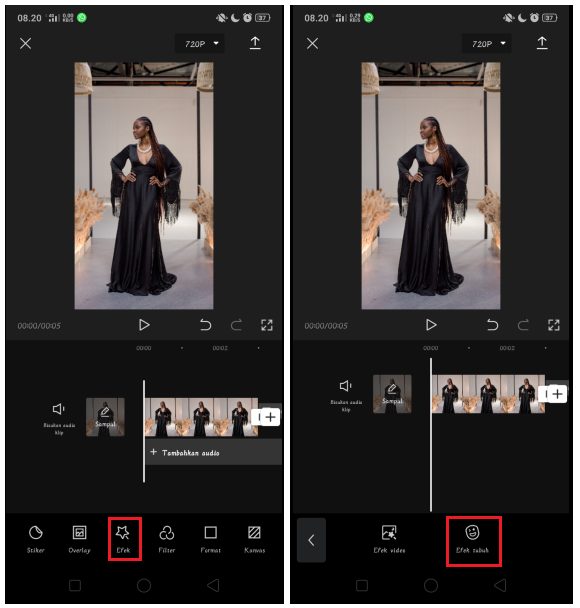The width and height of the screenshot is (580, 608).
Task: Go back with the chevron in right screen toolbar
Action: point(311,540)
